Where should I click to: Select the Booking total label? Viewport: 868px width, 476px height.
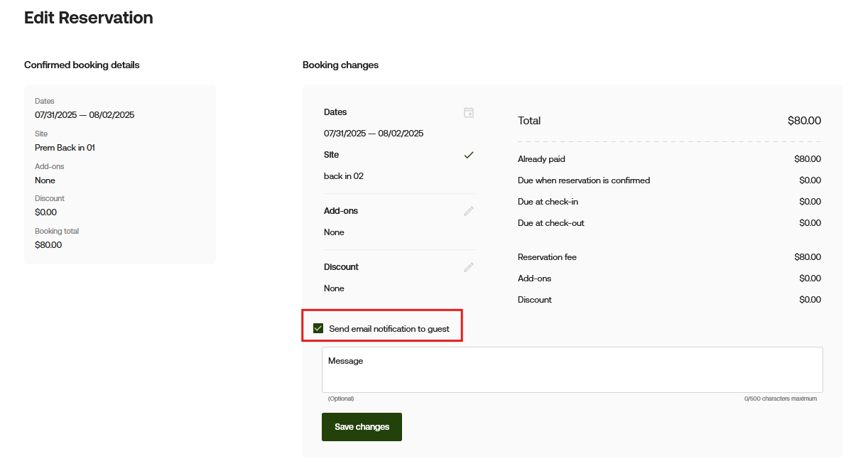click(x=57, y=231)
